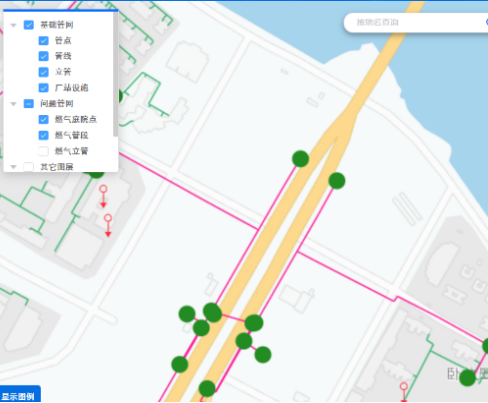Screen dimensions: 488x403
Task: Enable the 燃气立管 layer checkbox
Action: [x=43, y=151]
